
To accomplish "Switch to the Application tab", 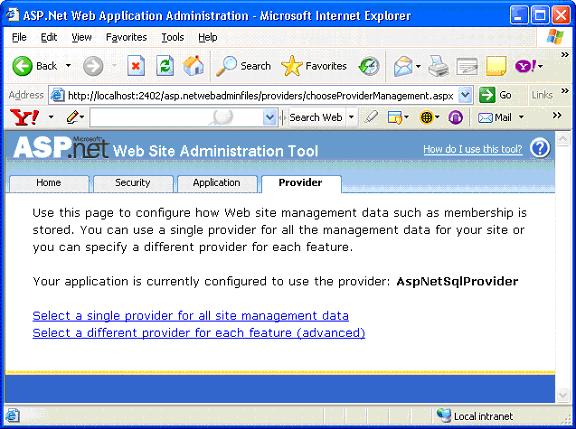I will [216, 183].
